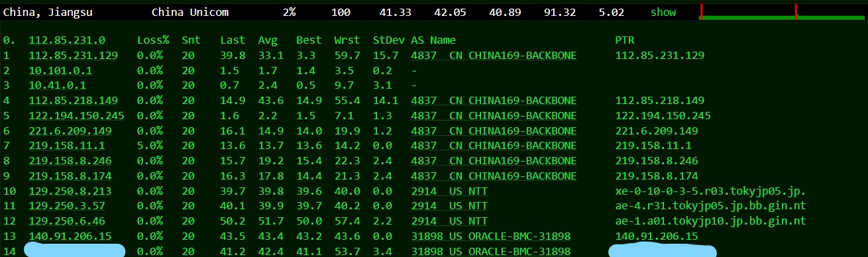Screen dimensions: 868x257
Task: Click the "Best" column header
Action: pos(309,40)
